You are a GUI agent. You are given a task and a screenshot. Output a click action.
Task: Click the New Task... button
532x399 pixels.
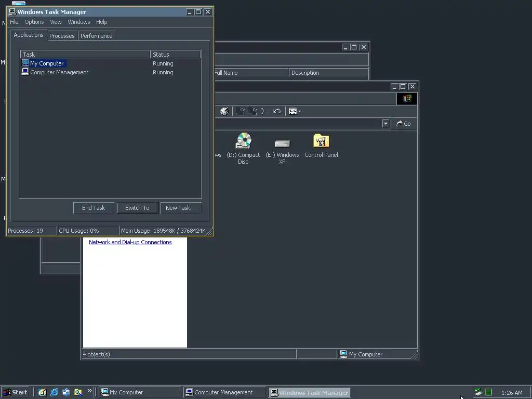pos(181,208)
